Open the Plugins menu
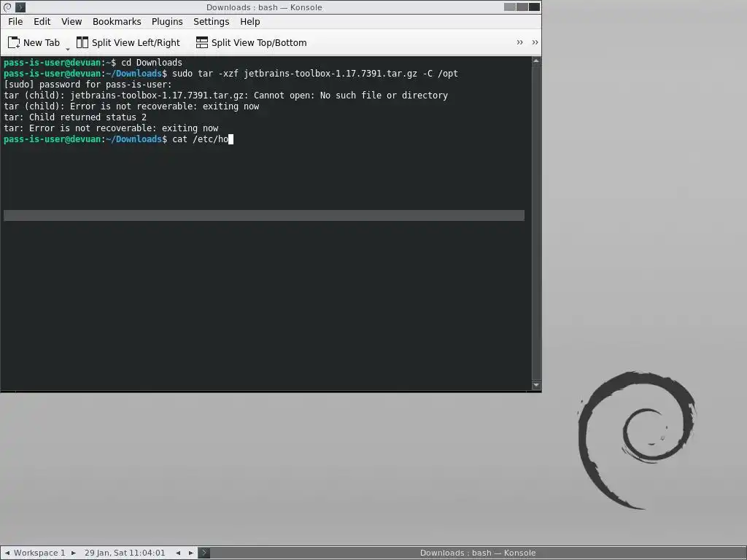 tap(167, 21)
